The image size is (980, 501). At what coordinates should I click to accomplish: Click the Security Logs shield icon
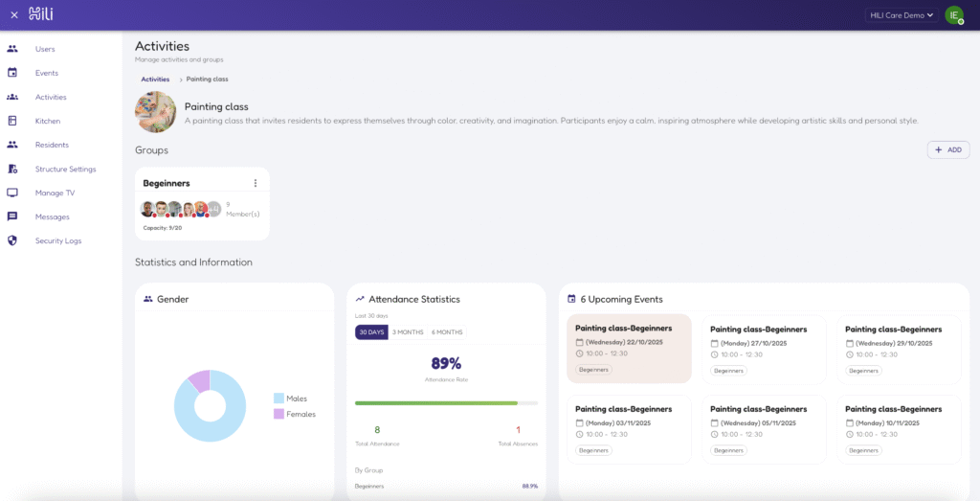[x=12, y=240]
